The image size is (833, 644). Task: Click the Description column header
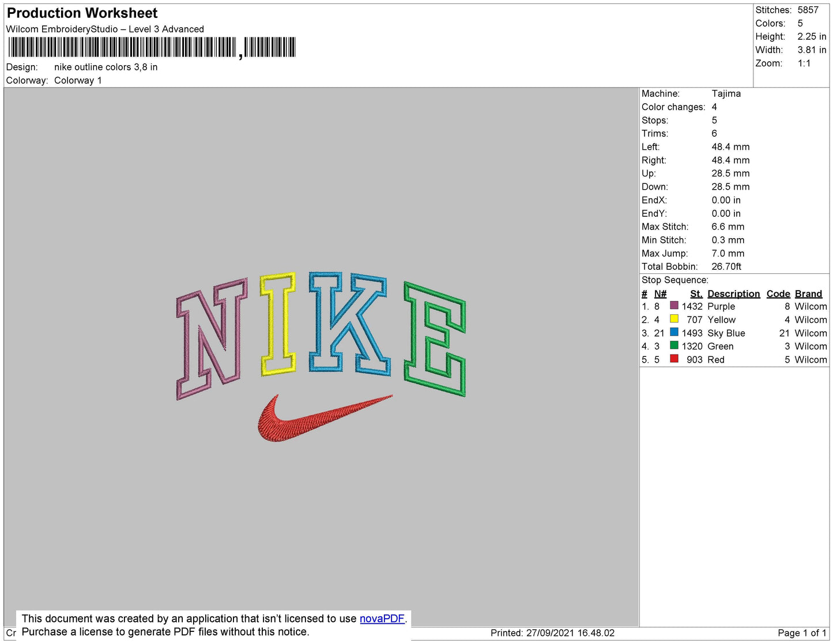[x=733, y=293]
